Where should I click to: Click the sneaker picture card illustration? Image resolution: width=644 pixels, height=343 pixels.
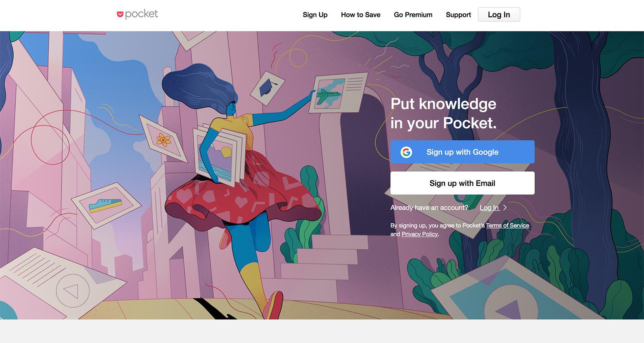pyautogui.click(x=107, y=203)
